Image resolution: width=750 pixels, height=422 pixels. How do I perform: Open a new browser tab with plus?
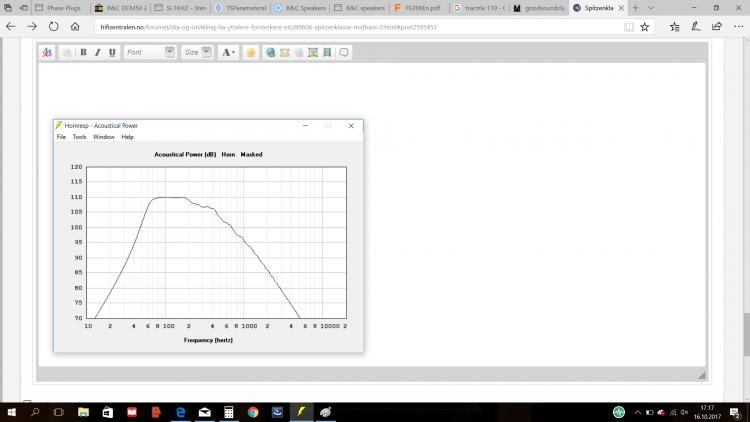tap(636, 8)
